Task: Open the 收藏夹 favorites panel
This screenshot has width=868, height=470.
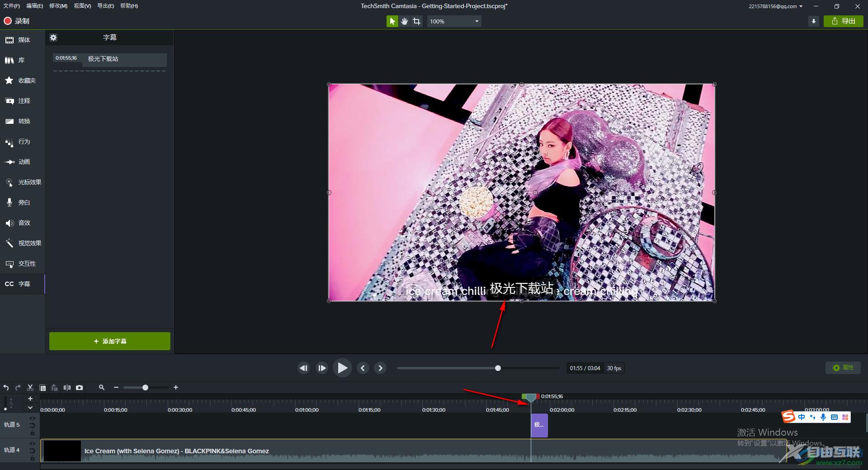Action: coord(23,80)
